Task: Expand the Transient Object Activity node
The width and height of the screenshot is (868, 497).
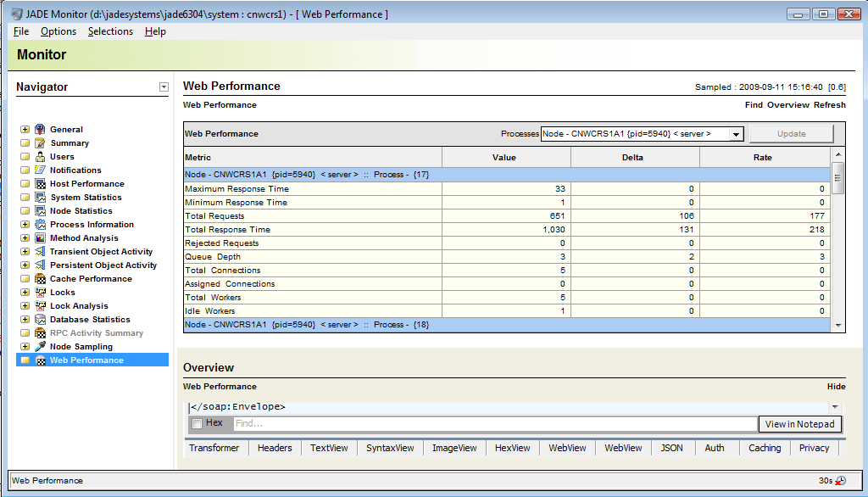Action: 25,252
